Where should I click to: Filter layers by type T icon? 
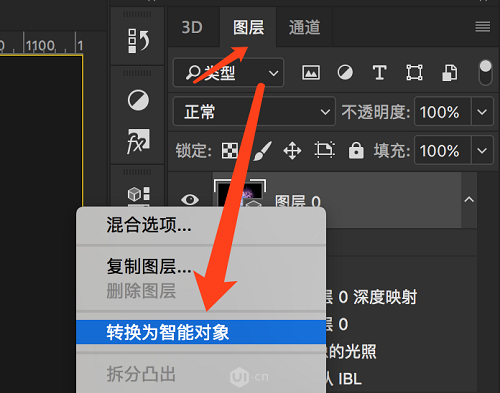379,72
